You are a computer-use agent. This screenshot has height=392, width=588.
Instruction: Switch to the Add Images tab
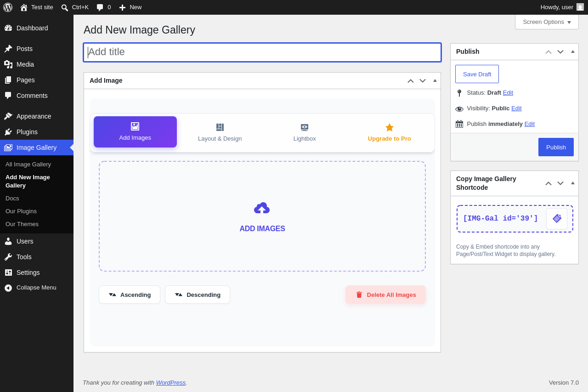(x=135, y=132)
